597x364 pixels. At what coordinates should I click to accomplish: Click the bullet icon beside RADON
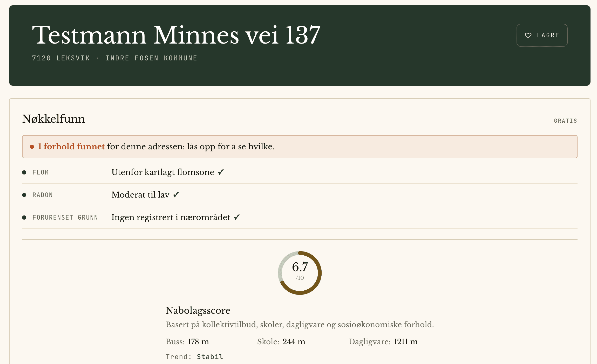click(24, 195)
